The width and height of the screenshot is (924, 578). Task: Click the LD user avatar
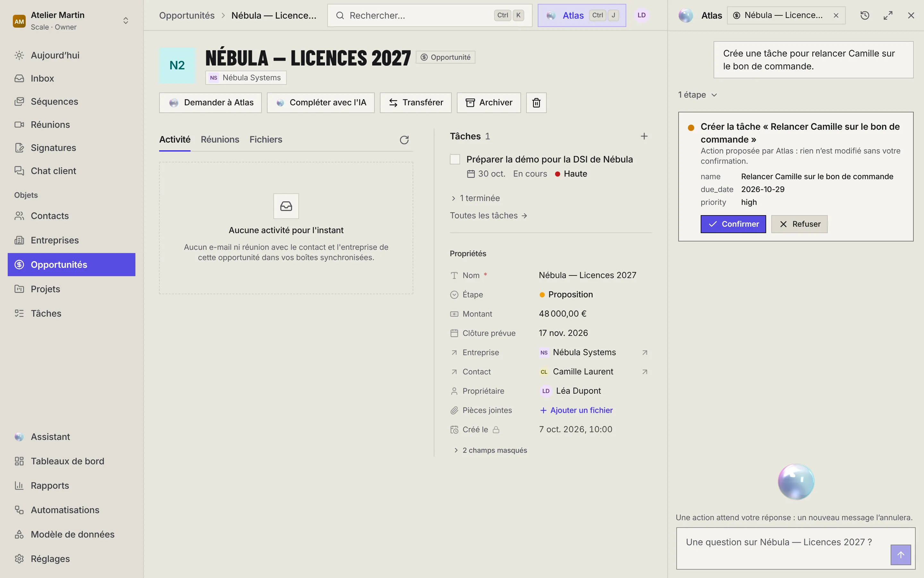(x=641, y=15)
